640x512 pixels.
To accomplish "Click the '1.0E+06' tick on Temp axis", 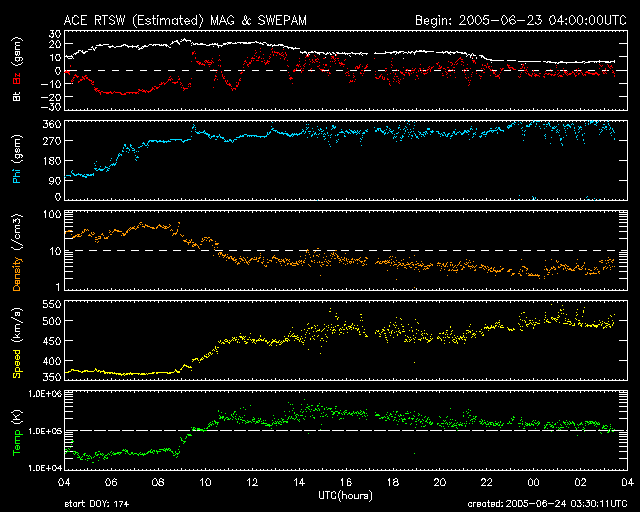I will pos(44,394).
